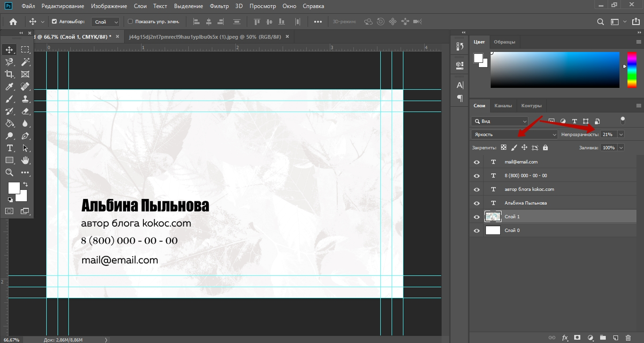Open the Слой auto-select dropdown
Viewport: 644px width, 343px height.
107,22
